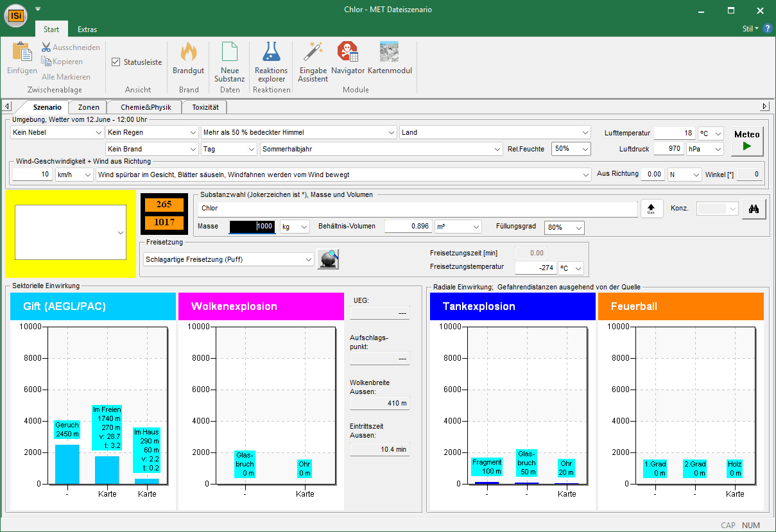Click the Wolkenexplosion header
Screen dimensions: 776x532
pos(261,307)
